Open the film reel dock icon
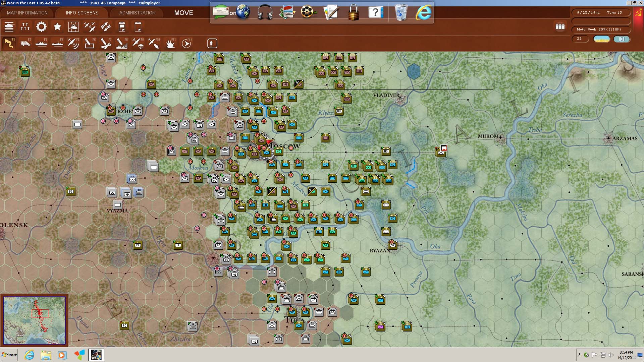This screenshot has height=362, width=644. (x=308, y=12)
